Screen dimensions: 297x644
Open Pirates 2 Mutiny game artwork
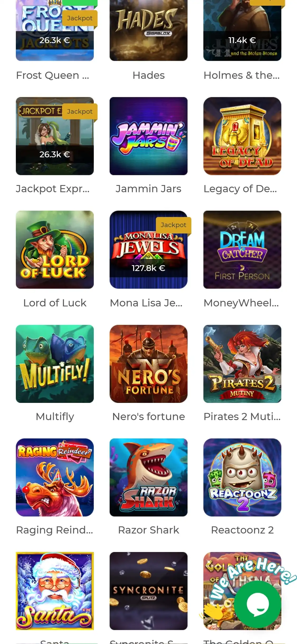pos(242,364)
